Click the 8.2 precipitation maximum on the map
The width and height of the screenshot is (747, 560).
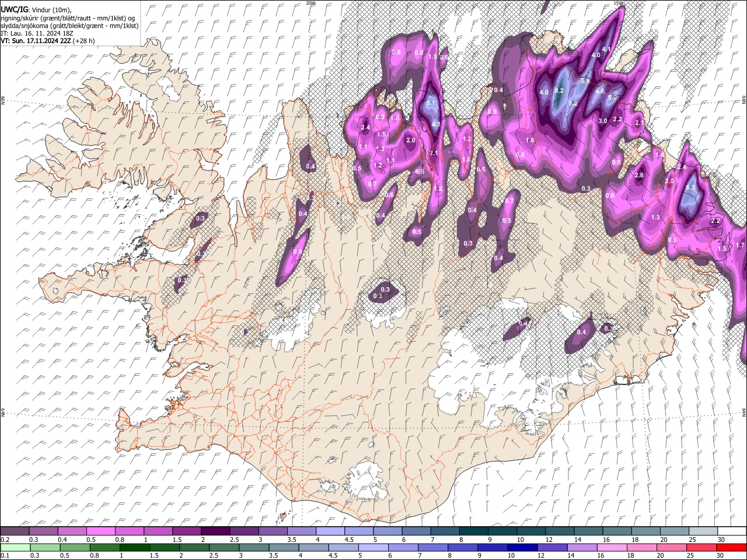[559, 91]
